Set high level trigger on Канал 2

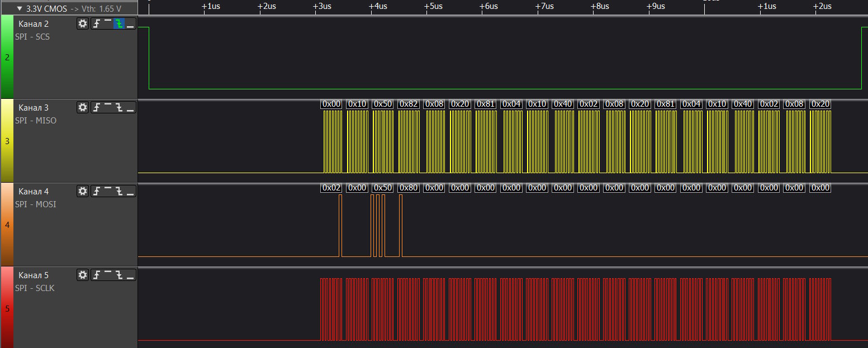click(108, 23)
